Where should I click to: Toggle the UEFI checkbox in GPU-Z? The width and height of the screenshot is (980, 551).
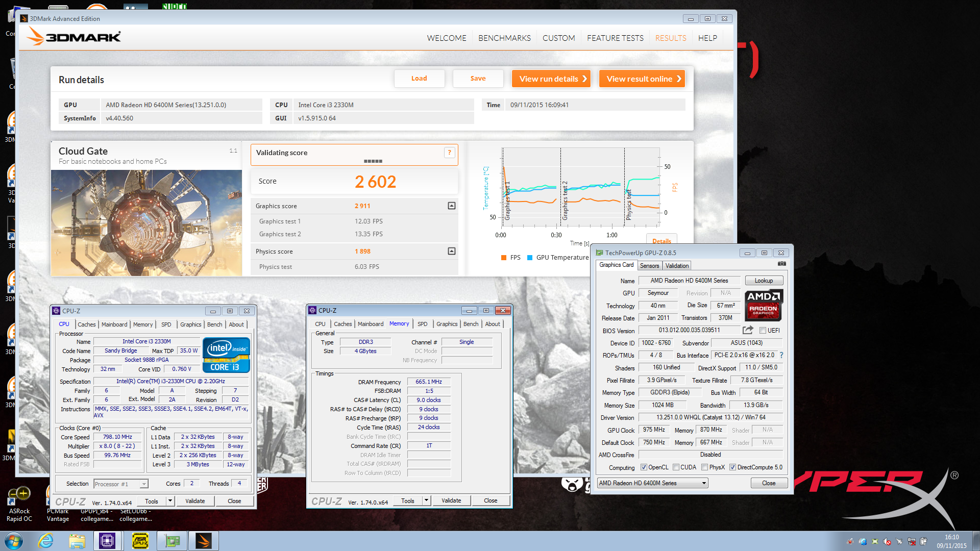(x=763, y=331)
